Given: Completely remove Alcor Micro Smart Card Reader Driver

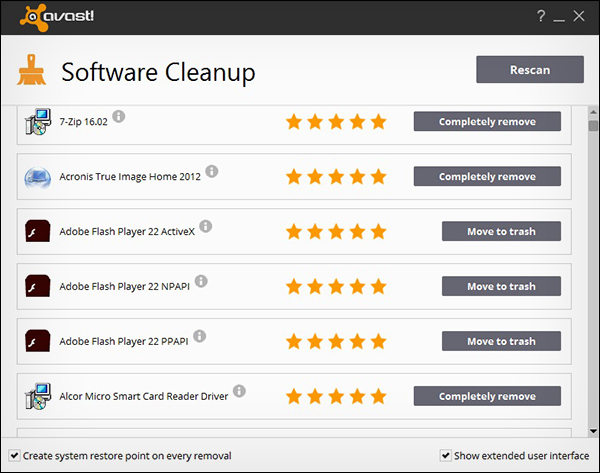Looking at the screenshot, I should 487,396.
